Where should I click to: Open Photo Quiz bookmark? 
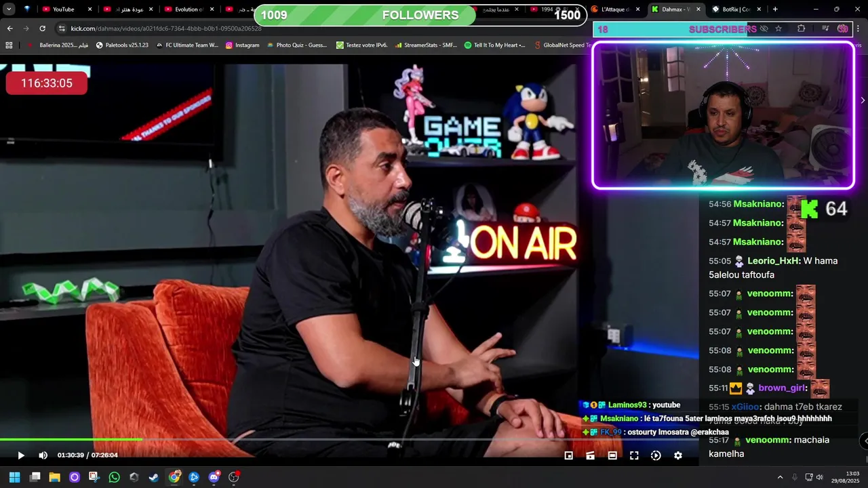tap(296, 45)
